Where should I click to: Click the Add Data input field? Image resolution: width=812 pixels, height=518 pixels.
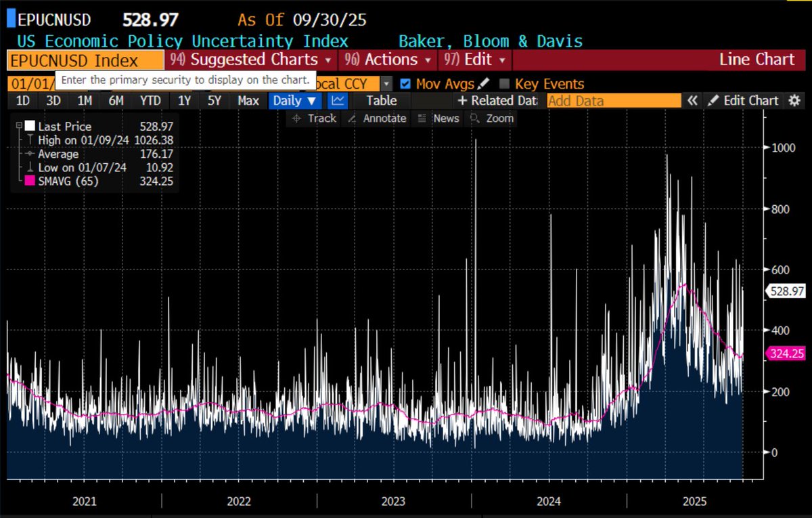pos(613,100)
